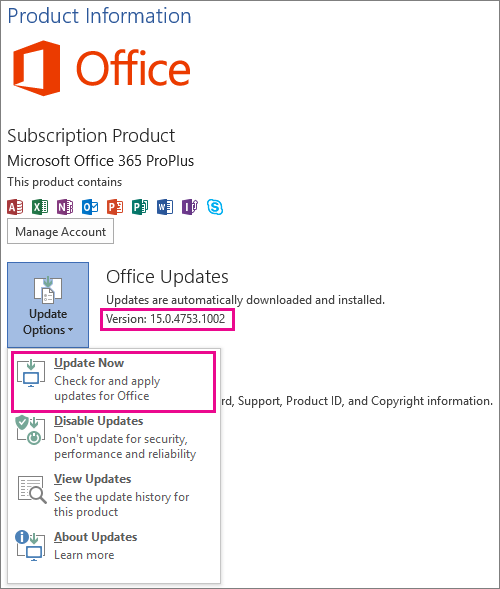The image size is (500, 589).
Task: Click the OneNote app icon
Action: [65, 207]
